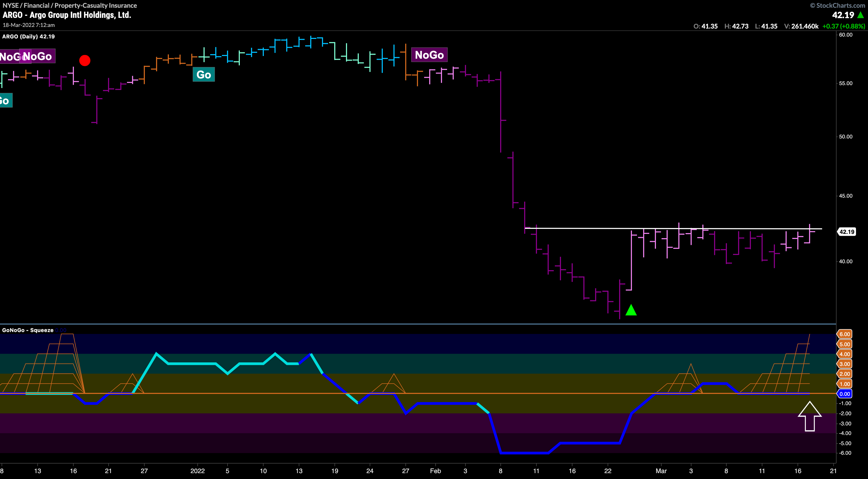Click the open value 'O: 41.35'

coord(706,26)
